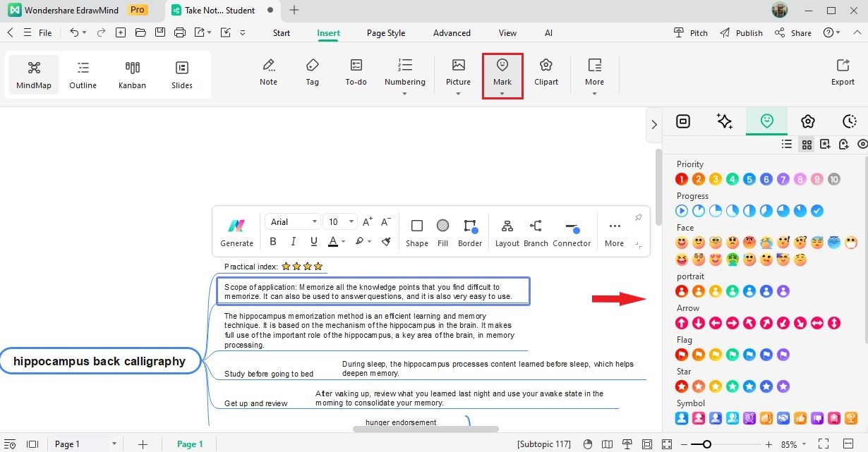Open Layout options in floating toolbar
868x452 pixels.
point(507,233)
